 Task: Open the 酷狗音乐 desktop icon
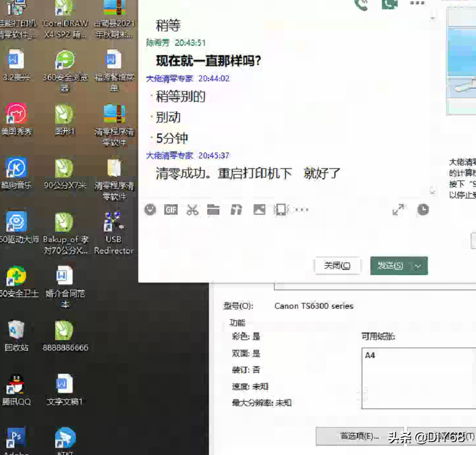point(16,174)
